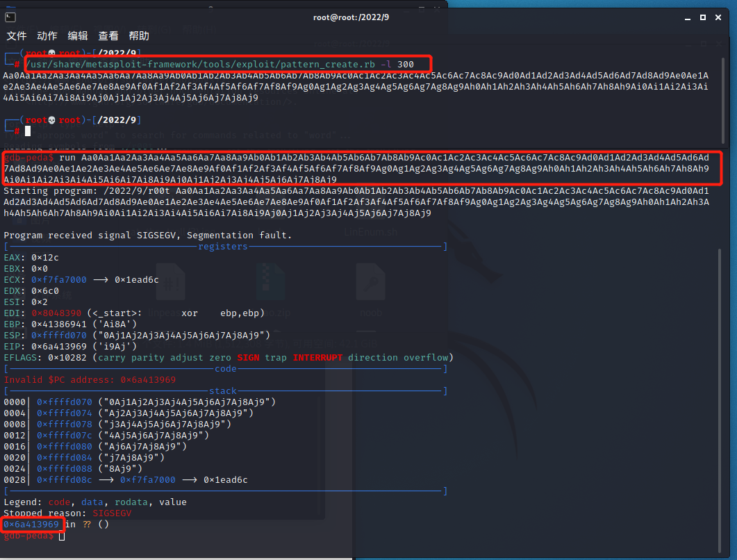Click the lower terminal vertical scrollbar
The width and height of the screenshot is (737, 560).
pyautogui.click(x=720, y=401)
